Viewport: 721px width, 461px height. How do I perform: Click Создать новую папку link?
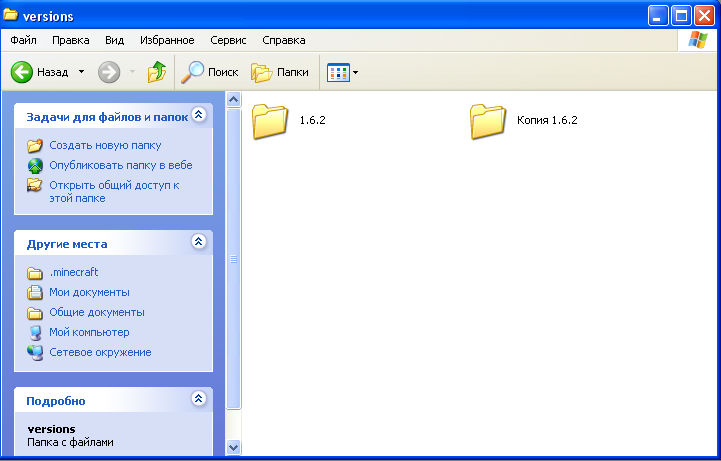tap(105, 145)
